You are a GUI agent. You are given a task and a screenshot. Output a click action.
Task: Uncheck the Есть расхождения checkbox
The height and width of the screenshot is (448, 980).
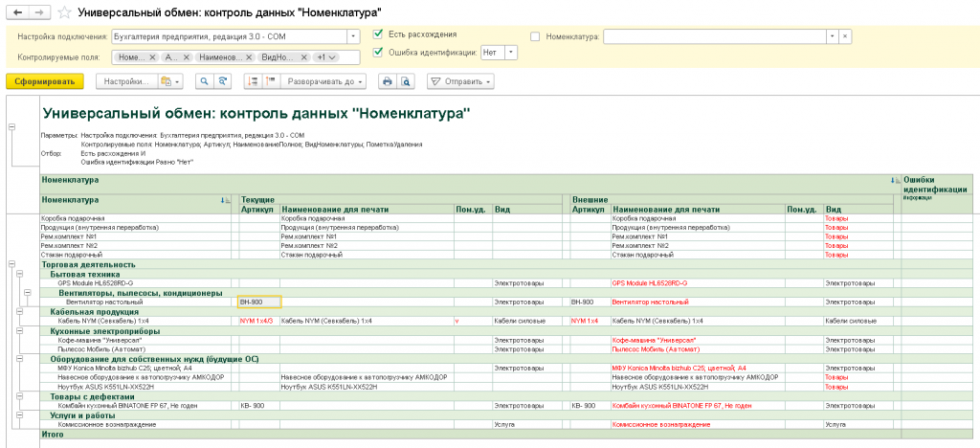[x=377, y=34]
